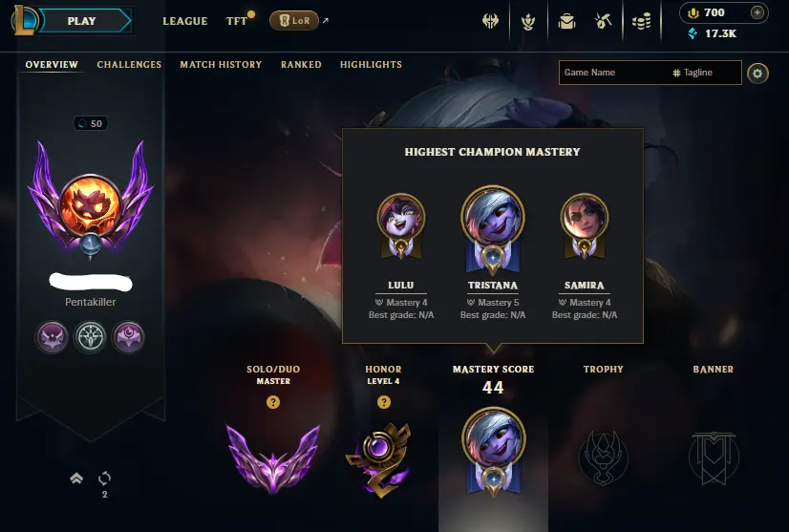This screenshot has height=532, width=789.
Task: Click the refresh arrows icon under banner
Action: point(105,478)
